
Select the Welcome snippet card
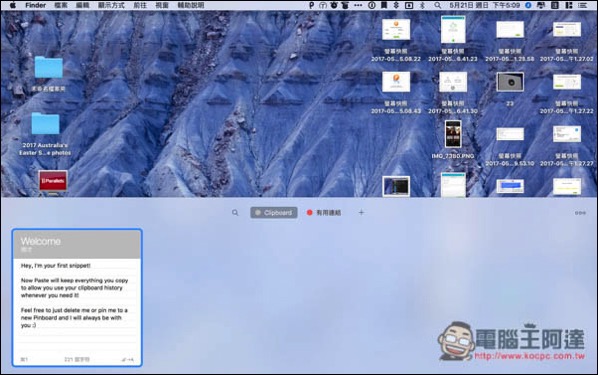(x=77, y=298)
